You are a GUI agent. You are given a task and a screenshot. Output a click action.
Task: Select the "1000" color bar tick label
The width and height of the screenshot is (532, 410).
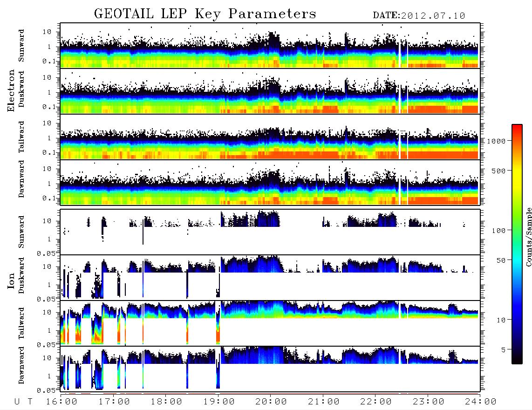tap(497, 141)
